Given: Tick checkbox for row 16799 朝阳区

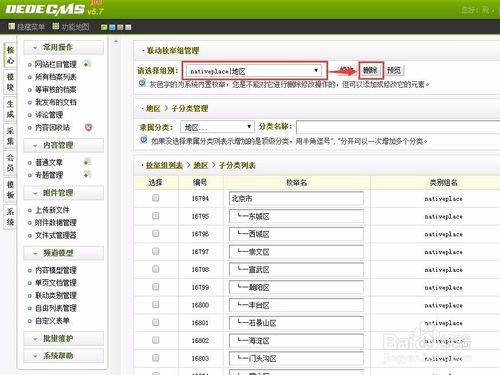Looking at the screenshot, I should click(x=155, y=287).
